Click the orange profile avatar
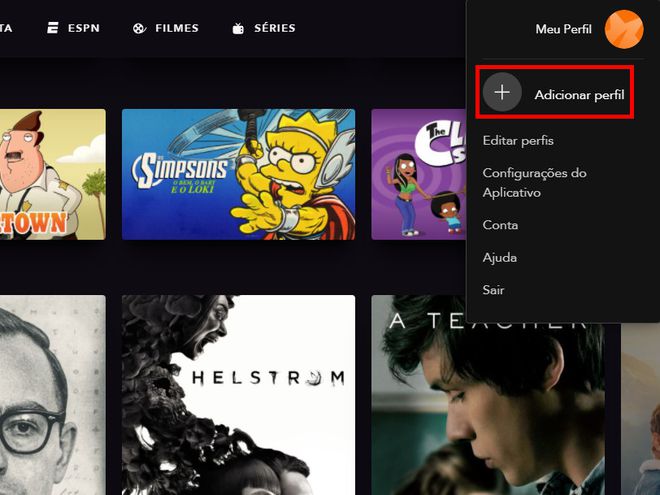 [624, 29]
